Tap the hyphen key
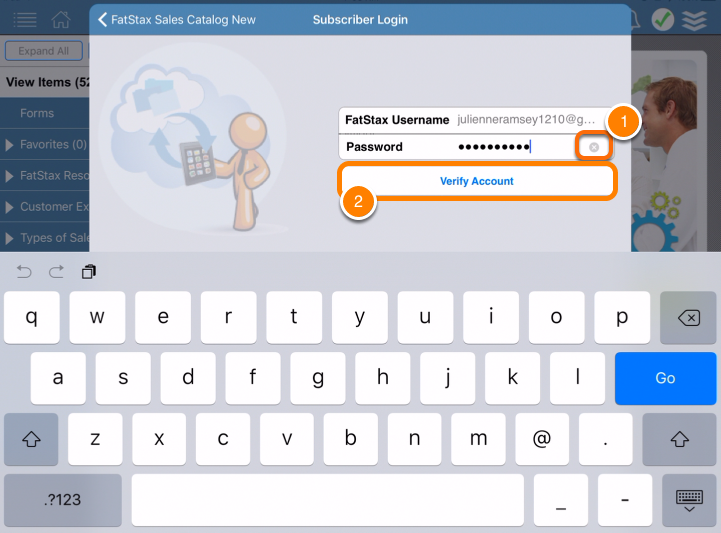This screenshot has width=721, height=533. point(625,500)
